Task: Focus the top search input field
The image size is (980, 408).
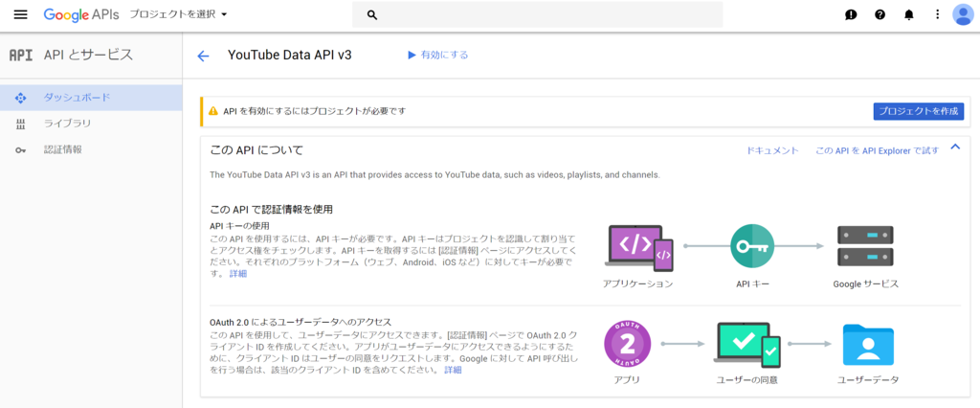Action: click(x=538, y=14)
